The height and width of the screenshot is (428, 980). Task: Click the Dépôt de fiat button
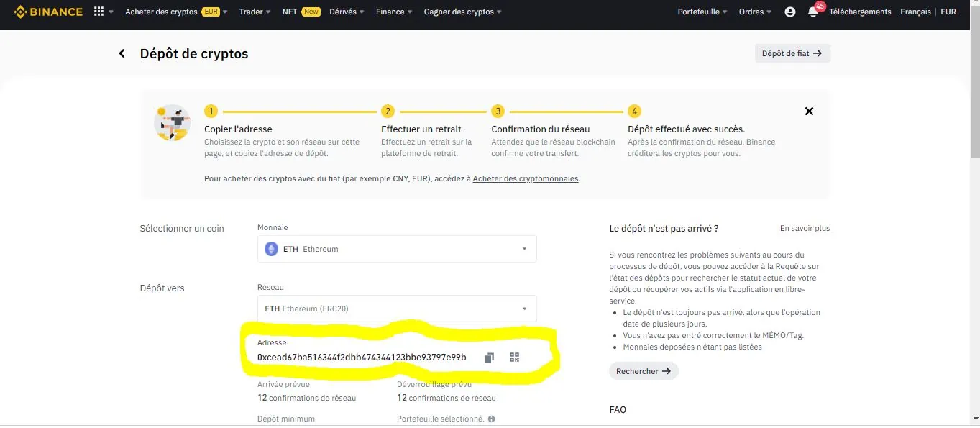point(792,53)
